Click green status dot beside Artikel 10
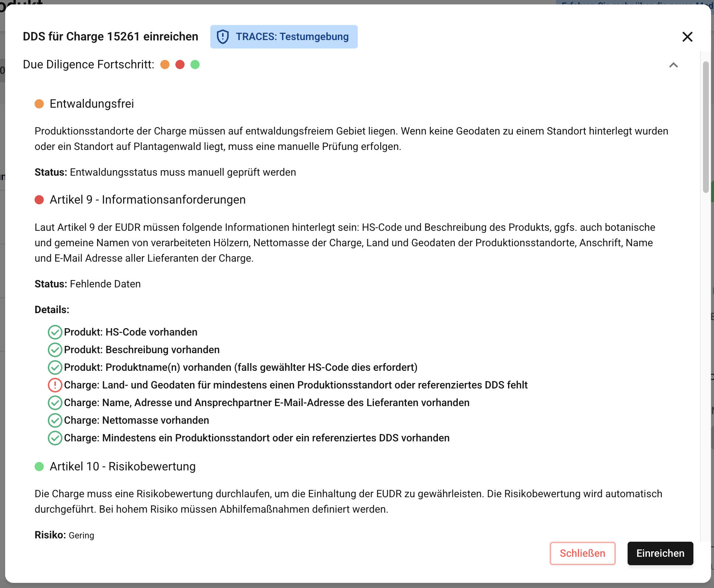 tap(39, 467)
